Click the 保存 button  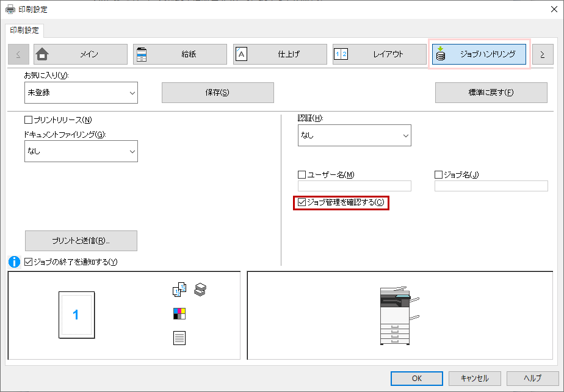[x=218, y=93]
